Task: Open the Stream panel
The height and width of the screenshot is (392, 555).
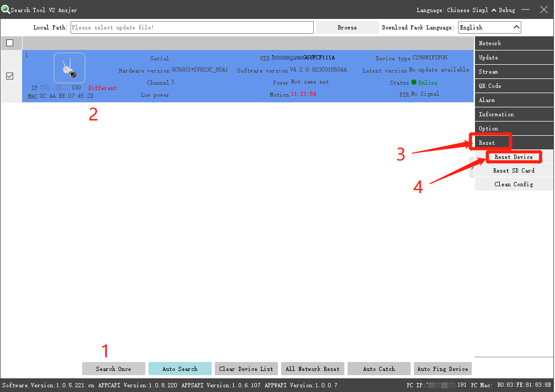Action: click(x=513, y=71)
